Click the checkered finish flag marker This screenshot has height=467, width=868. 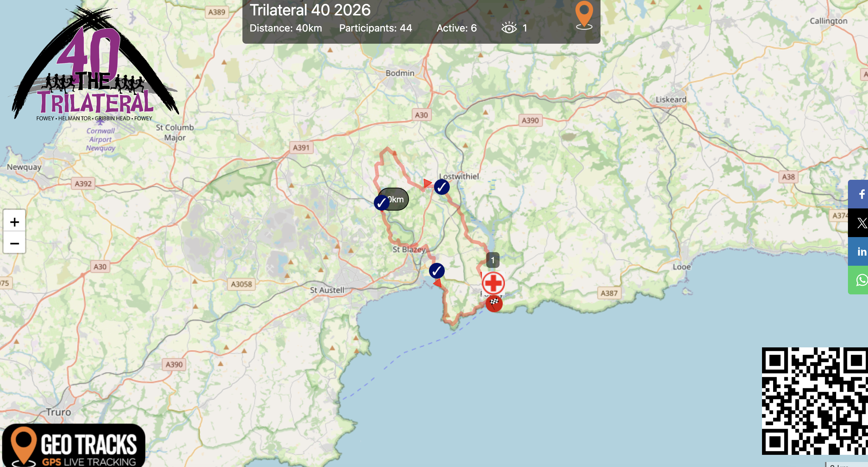pos(494,304)
